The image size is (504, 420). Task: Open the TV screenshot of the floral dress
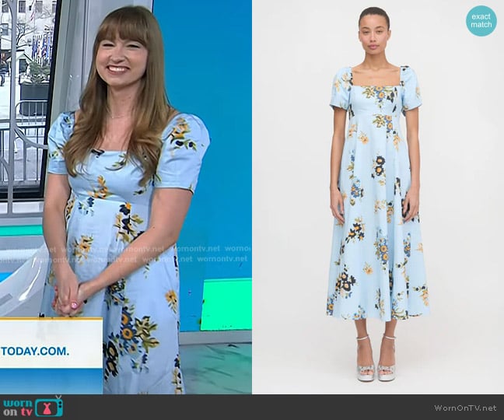pyautogui.click(x=126, y=197)
